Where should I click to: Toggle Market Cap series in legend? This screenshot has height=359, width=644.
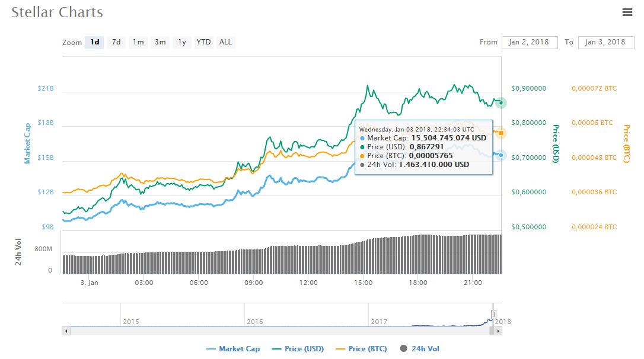[x=233, y=349]
